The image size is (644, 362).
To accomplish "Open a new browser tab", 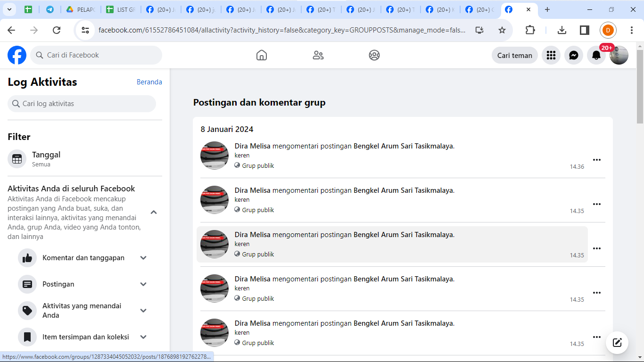I will (x=547, y=9).
